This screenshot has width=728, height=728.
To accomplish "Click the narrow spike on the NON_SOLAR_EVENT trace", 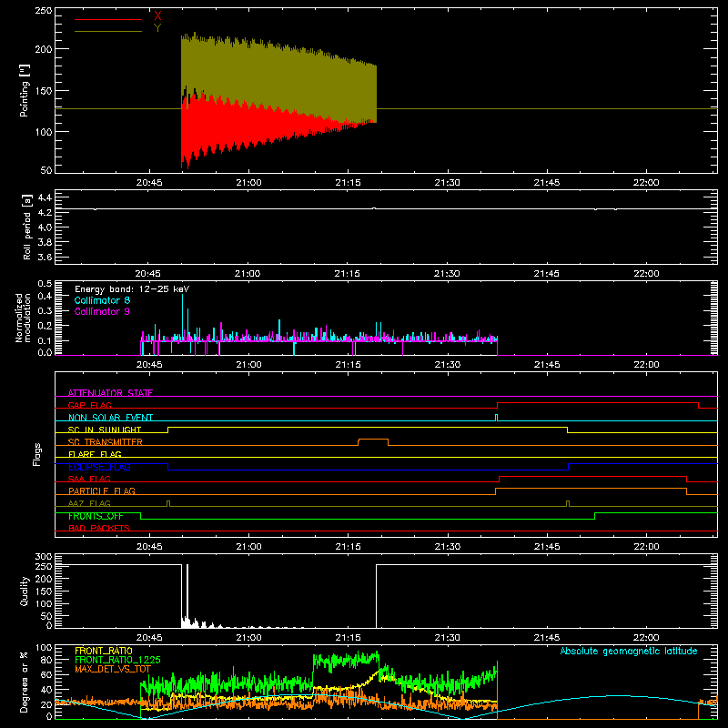I will point(496,418).
